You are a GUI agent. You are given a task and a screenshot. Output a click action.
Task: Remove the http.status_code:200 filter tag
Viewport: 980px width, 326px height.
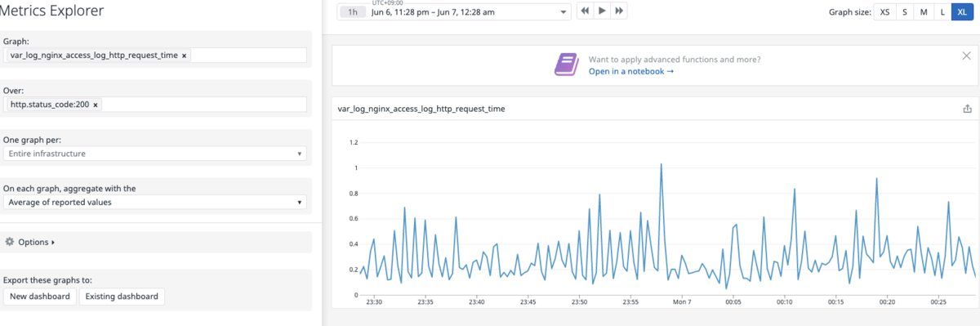coord(96,105)
